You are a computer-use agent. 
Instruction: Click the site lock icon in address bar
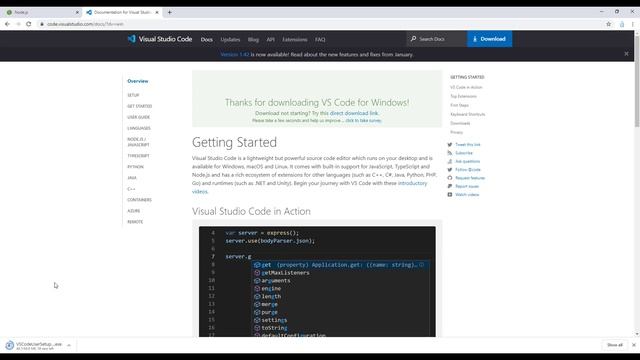[x=42, y=24]
